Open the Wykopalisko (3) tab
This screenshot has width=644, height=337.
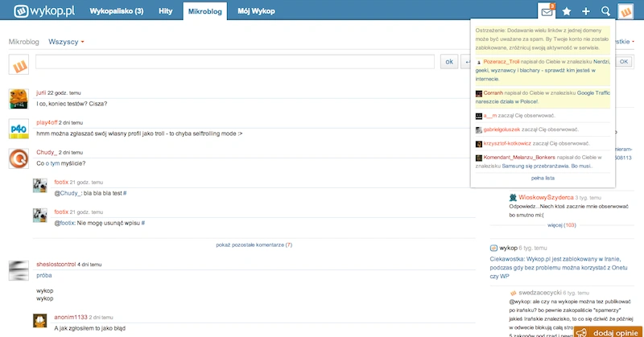117,11
